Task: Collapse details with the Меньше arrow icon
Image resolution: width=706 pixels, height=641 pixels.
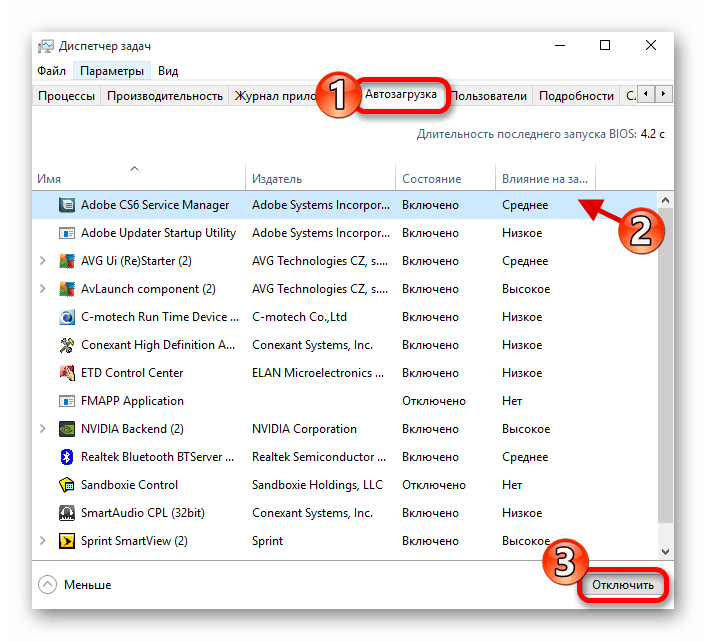Action: pos(47,585)
